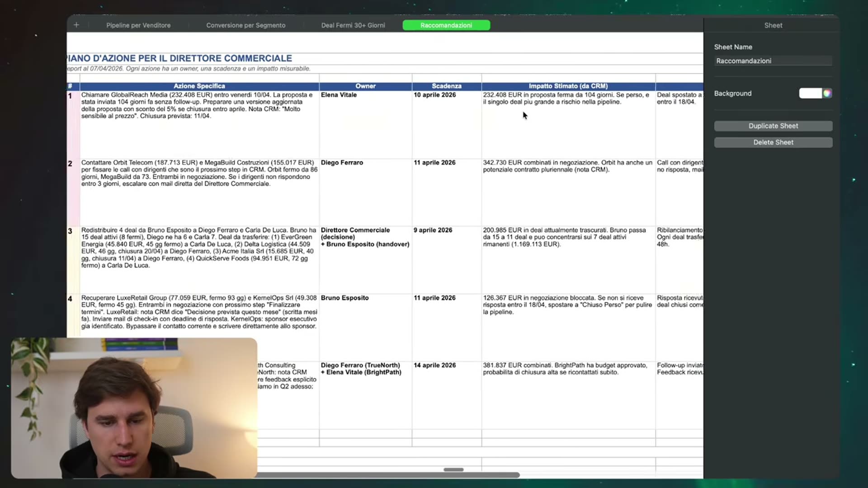Viewport: 868px width, 488px height.
Task: Switch to the Pipeline per Venditore sheet tab
Action: coord(138,25)
